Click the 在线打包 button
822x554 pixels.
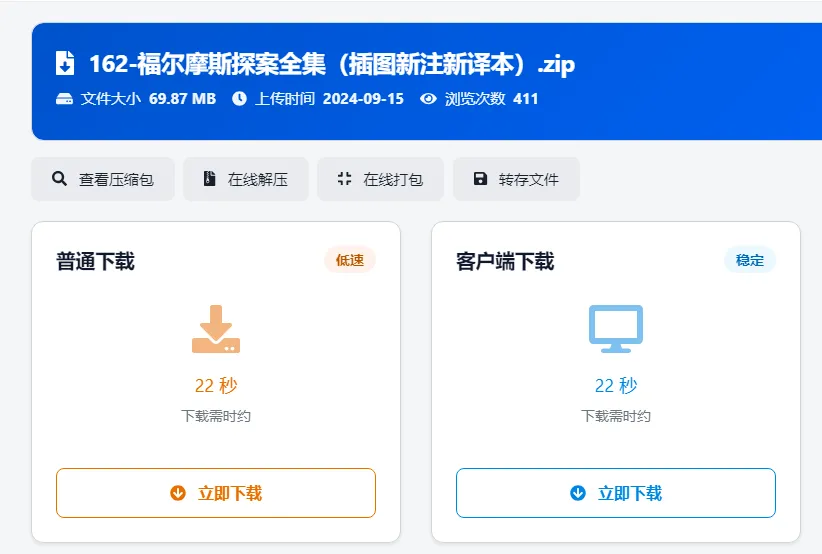[381, 179]
